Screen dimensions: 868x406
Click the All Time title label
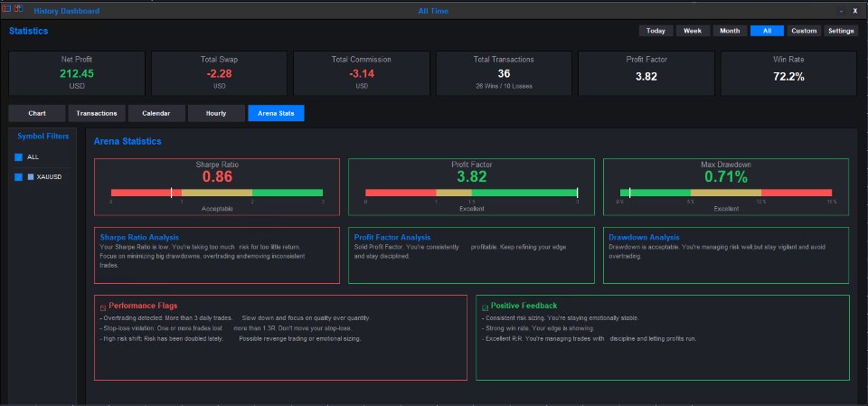pyautogui.click(x=433, y=11)
